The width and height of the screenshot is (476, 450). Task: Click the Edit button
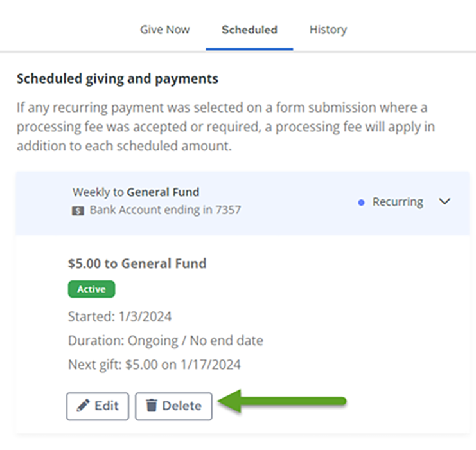click(x=98, y=406)
